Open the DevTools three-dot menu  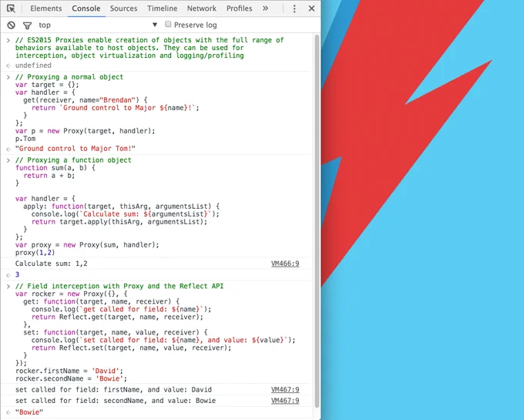click(x=294, y=8)
